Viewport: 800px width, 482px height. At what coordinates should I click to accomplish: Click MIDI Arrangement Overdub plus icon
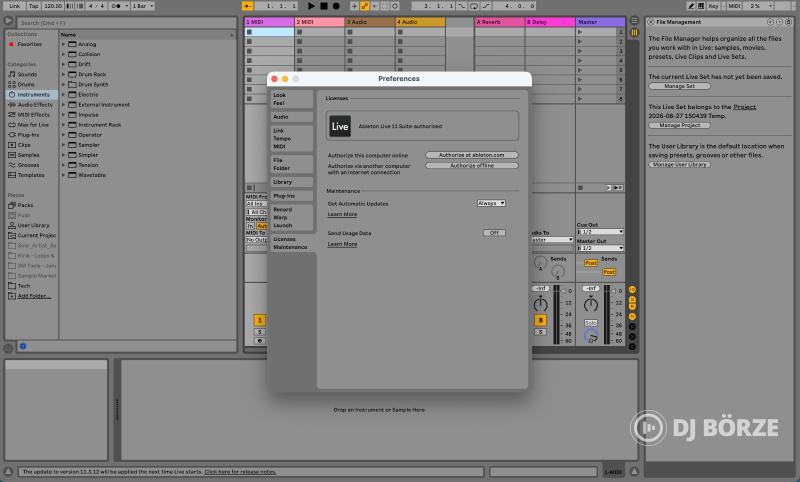click(x=354, y=6)
